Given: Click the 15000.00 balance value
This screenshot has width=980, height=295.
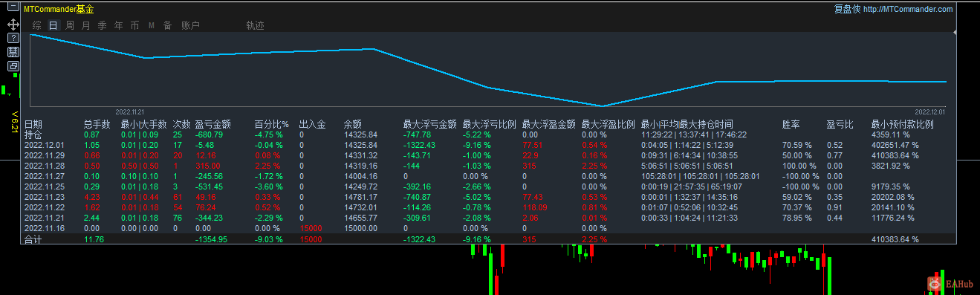Looking at the screenshot, I should point(360,228).
